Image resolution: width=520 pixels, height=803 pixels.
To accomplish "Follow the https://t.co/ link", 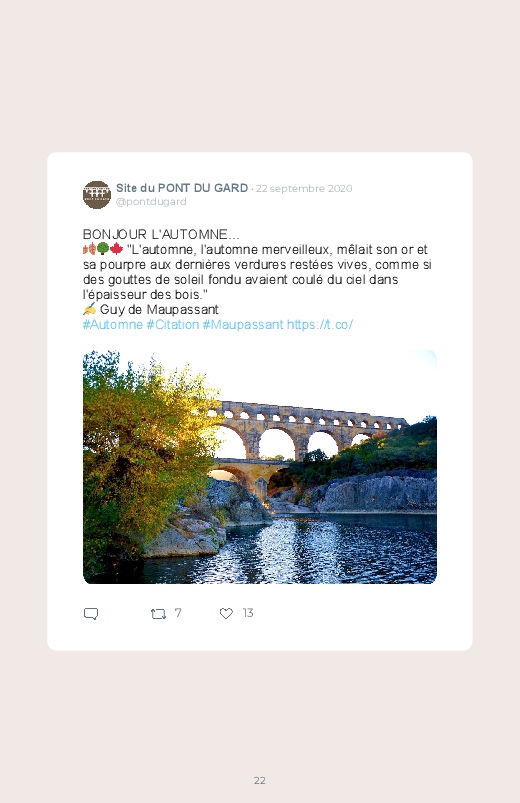I will click(320, 325).
